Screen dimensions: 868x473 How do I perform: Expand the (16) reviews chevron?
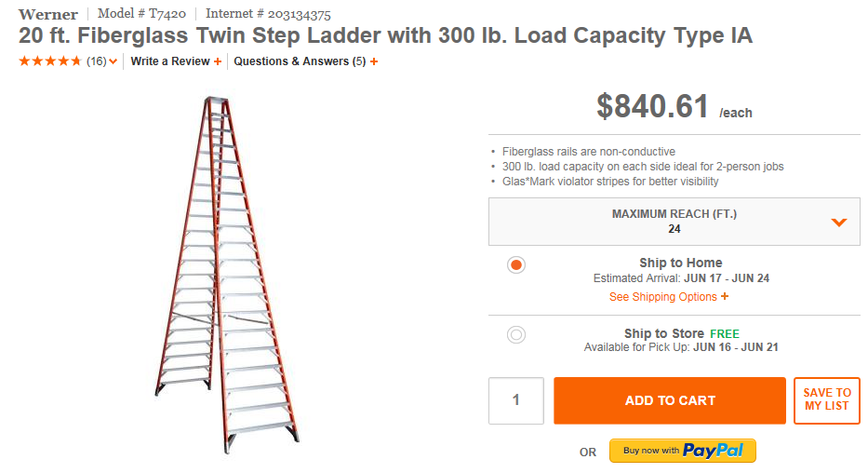point(113,62)
